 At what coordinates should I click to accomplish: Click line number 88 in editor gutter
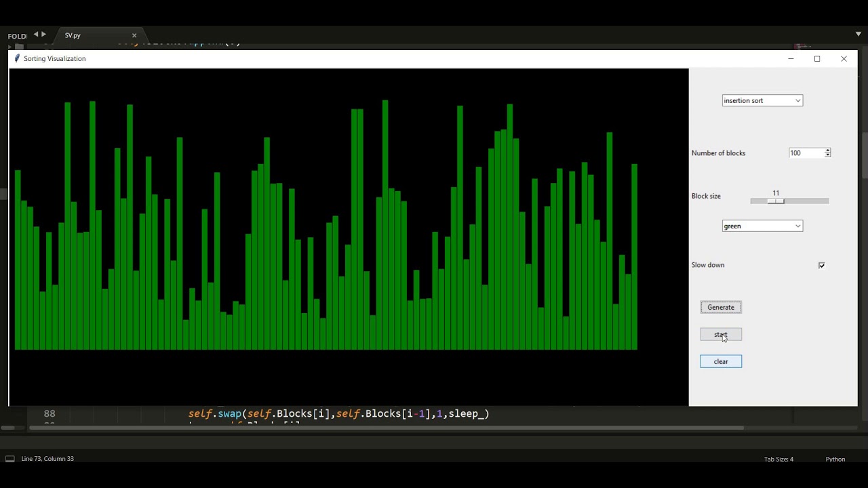click(x=50, y=413)
